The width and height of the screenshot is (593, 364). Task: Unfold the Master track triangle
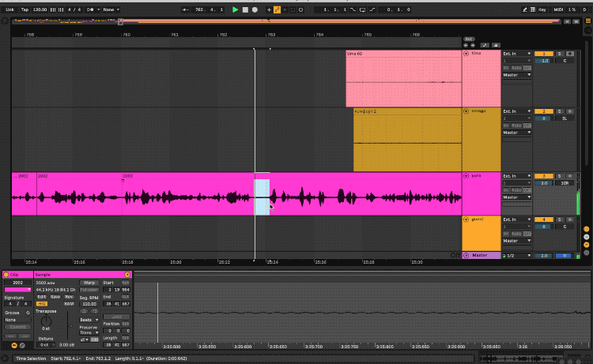[466, 256]
